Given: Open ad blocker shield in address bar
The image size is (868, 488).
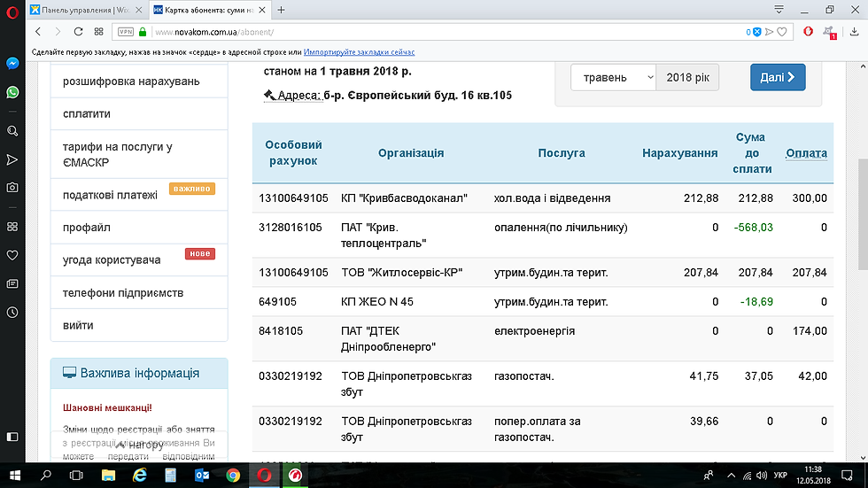Looking at the screenshot, I should pos(756,32).
